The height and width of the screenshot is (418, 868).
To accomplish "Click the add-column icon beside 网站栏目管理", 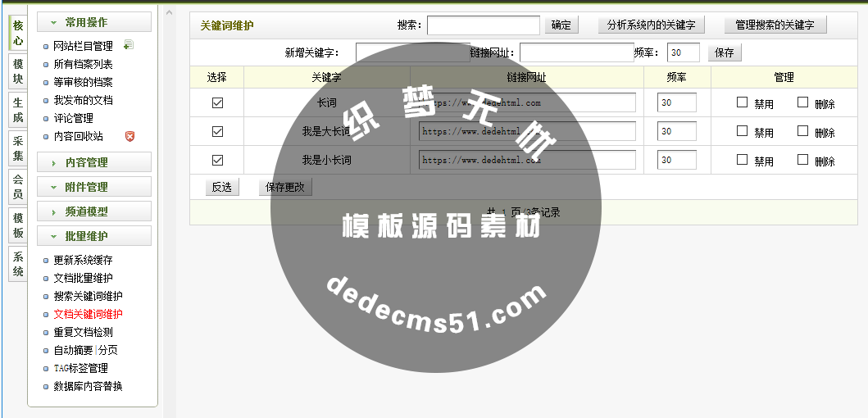I will 129,45.
